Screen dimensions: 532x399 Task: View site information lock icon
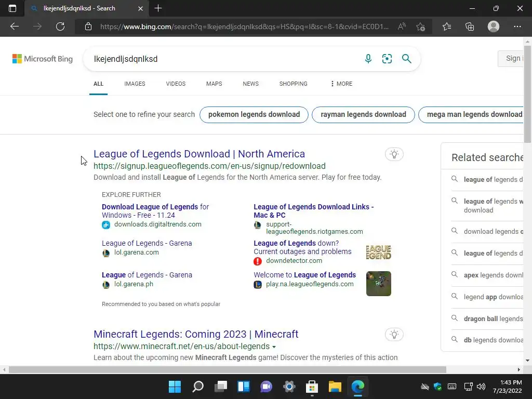point(88,26)
